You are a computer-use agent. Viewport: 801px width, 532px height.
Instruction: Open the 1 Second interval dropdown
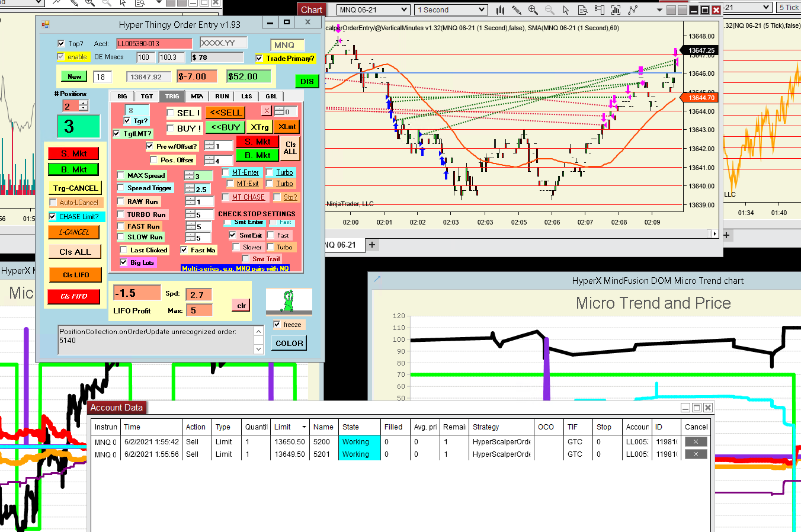(x=451, y=9)
